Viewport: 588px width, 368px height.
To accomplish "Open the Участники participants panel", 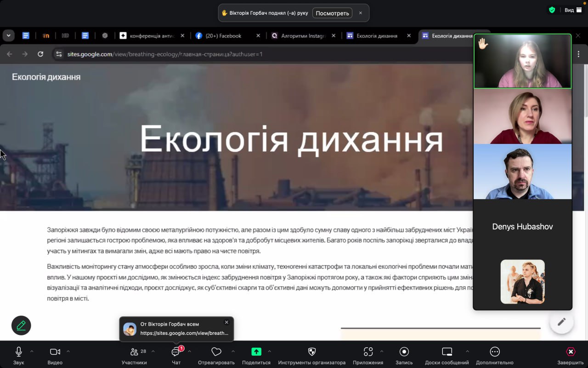I will pos(135,352).
